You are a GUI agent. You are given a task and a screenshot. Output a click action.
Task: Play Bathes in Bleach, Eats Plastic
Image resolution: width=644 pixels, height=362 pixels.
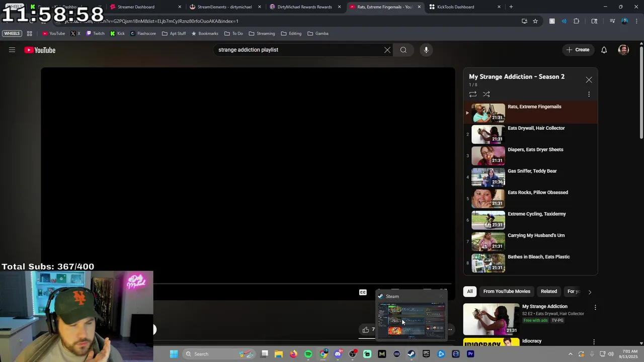coord(530,263)
